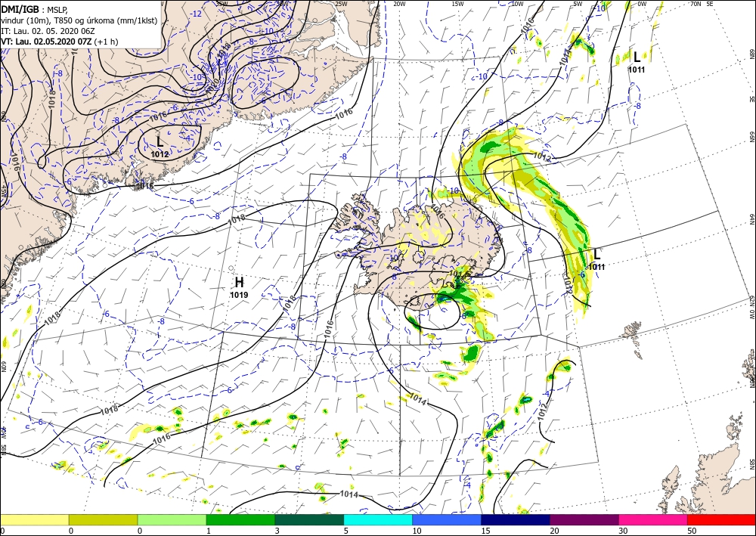This screenshot has width=756, height=536.
Task: Click the olive-yellow precipitation legend swatch
Action: tap(103, 519)
